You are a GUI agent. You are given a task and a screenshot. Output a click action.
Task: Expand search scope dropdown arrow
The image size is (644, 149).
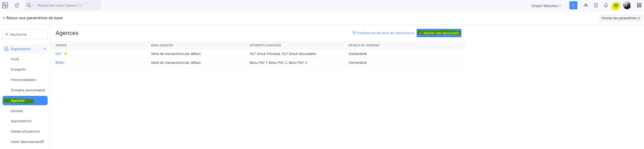(33, 5)
